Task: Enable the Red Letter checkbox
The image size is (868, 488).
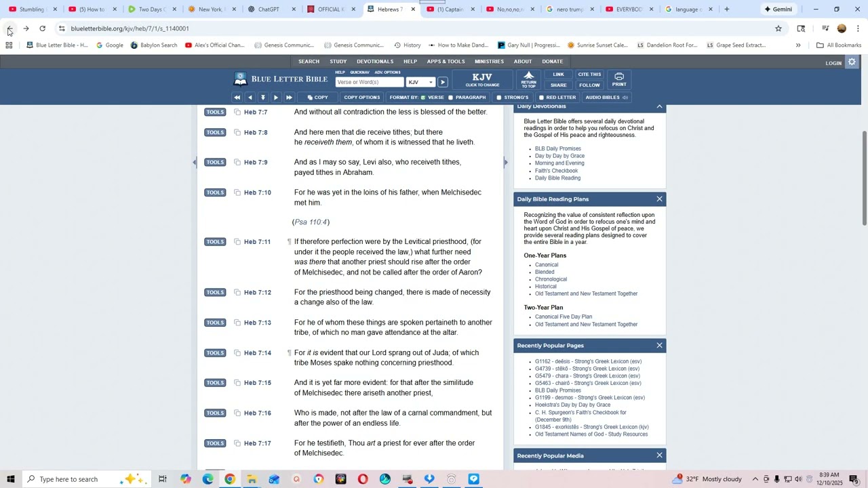Action: click(x=541, y=98)
